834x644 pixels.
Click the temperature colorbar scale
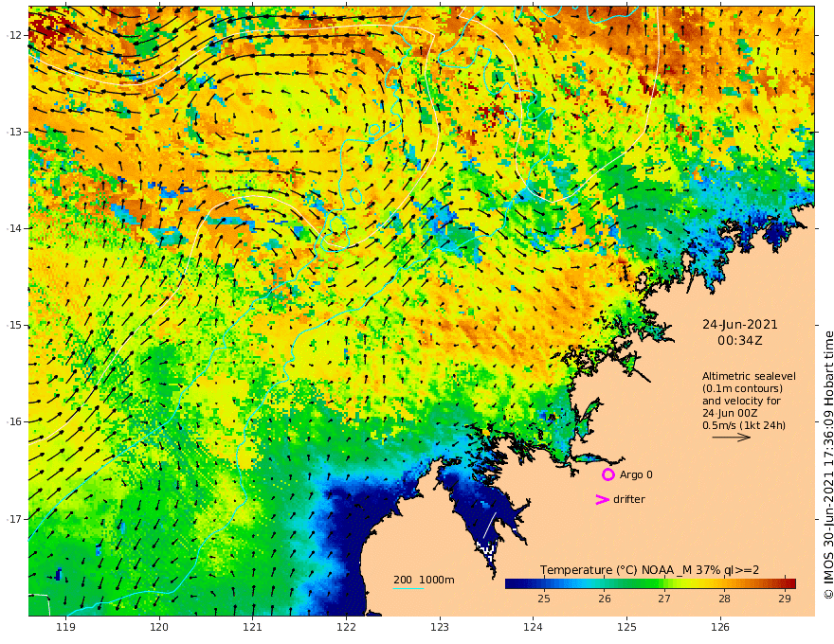650,583
